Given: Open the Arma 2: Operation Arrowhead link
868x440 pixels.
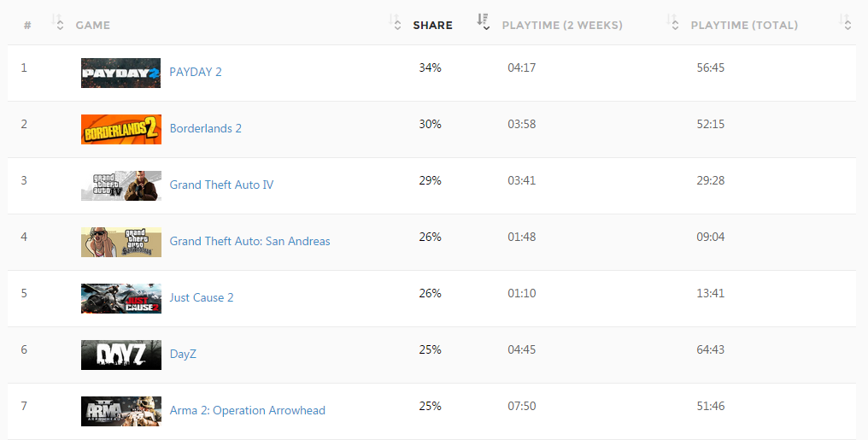Looking at the screenshot, I should 247,410.
